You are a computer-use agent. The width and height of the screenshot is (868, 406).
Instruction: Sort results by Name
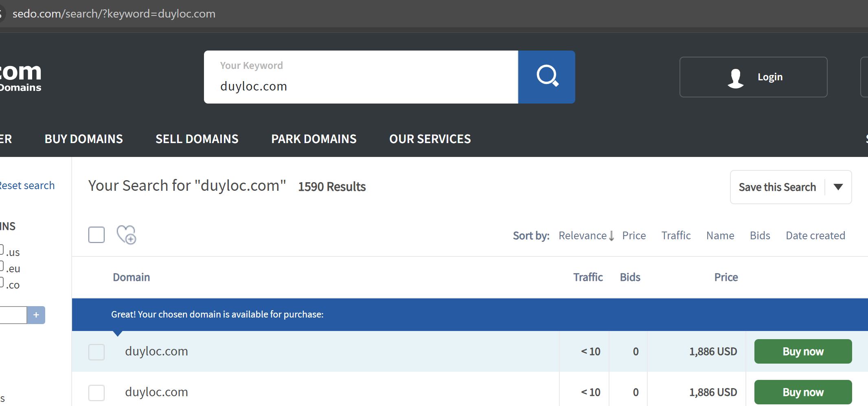(x=720, y=236)
